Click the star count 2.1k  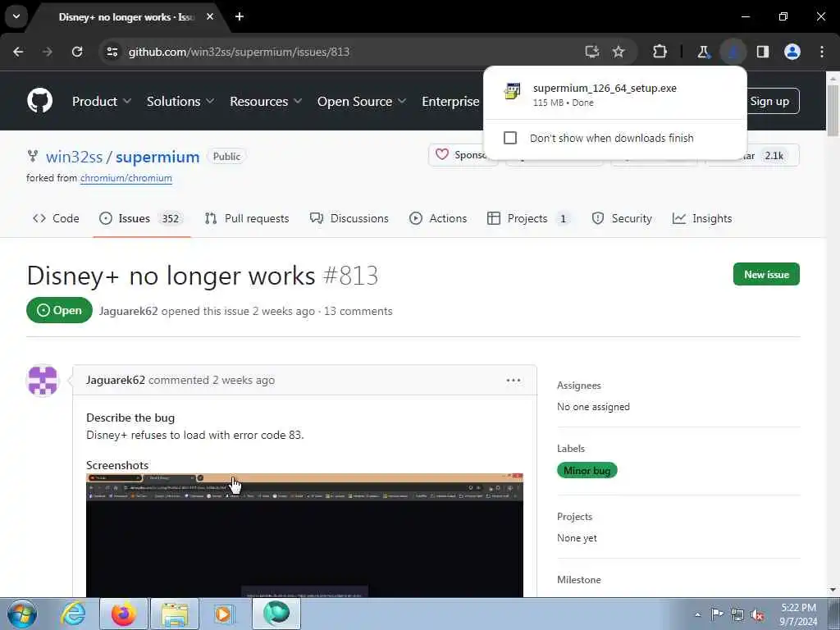click(x=774, y=156)
